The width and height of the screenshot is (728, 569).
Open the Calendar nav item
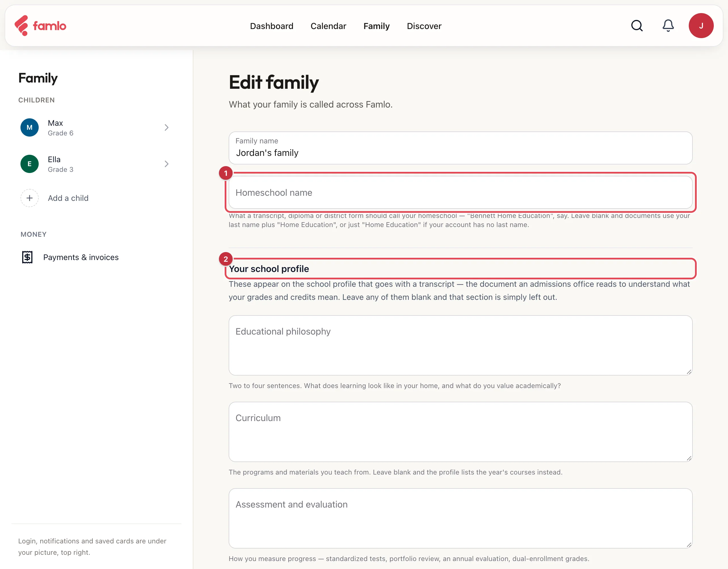click(x=328, y=26)
